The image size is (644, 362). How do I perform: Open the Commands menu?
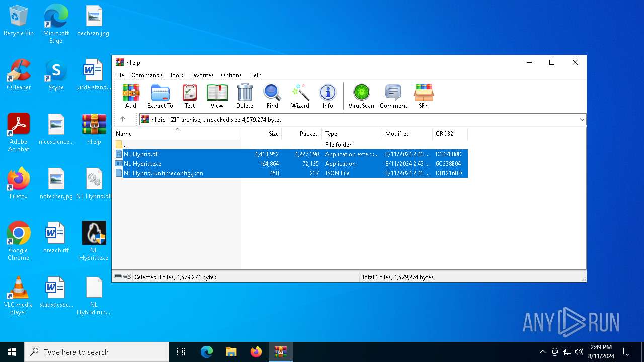147,75
